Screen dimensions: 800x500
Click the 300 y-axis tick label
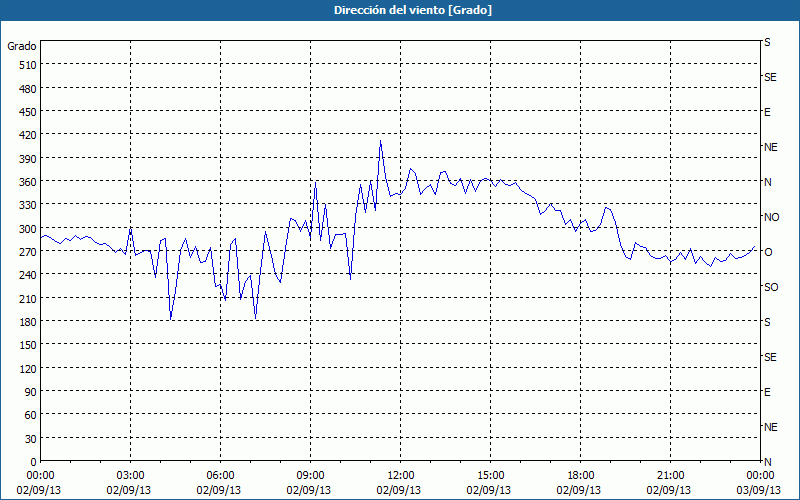pyautogui.click(x=28, y=229)
